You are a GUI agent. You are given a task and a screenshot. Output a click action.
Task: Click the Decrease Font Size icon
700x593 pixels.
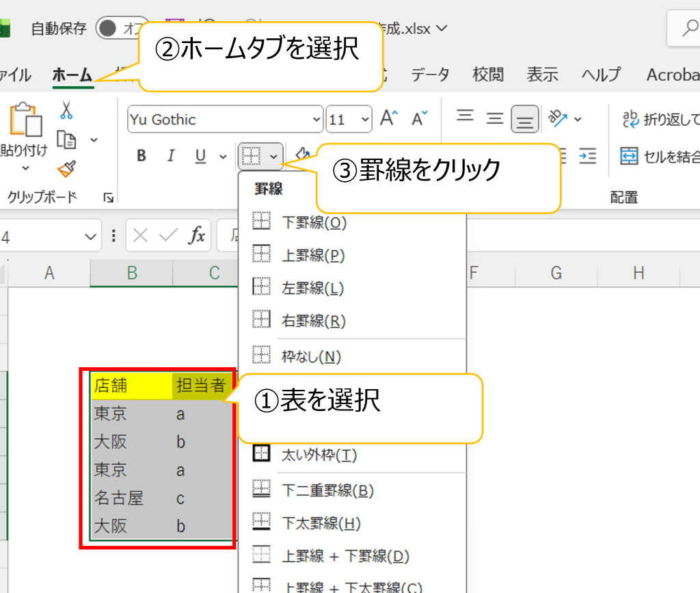(420, 119)
